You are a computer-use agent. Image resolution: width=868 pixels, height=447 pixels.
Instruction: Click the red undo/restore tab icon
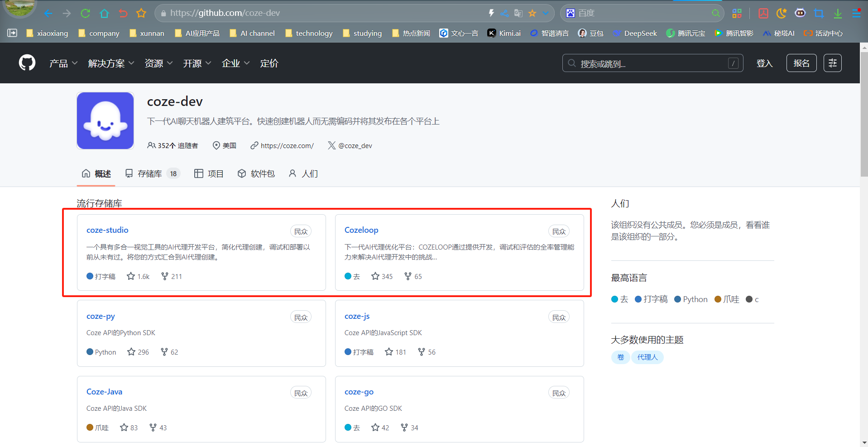point(123,14)
